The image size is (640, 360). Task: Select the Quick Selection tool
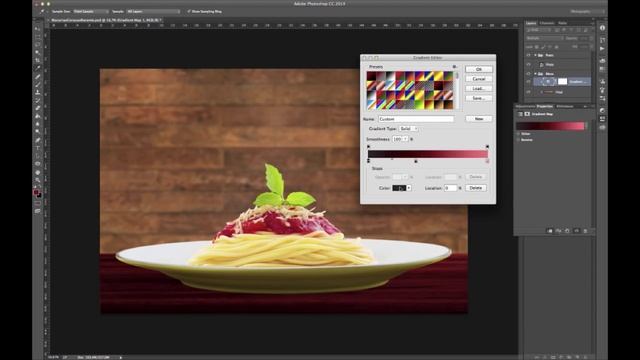(x=38, y=52)
